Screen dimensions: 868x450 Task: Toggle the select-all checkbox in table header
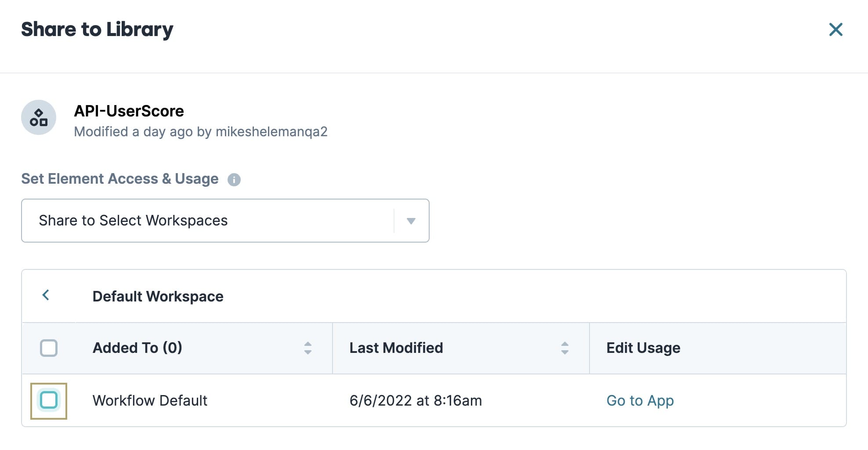coord(49,348)
